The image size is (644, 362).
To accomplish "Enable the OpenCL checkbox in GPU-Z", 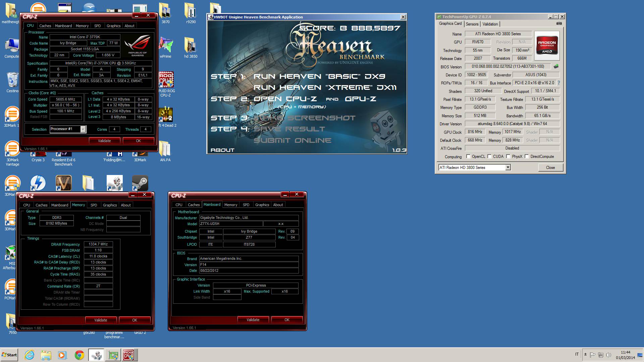I will tap(468, 157).
